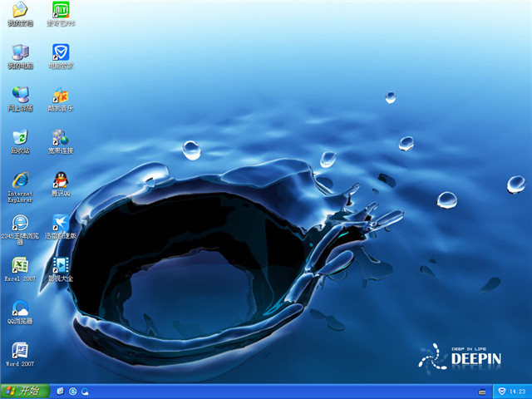Open the 电脑管家 shield tray icon
The height and width of the screenshot is (399, 532).
[501, 392]
